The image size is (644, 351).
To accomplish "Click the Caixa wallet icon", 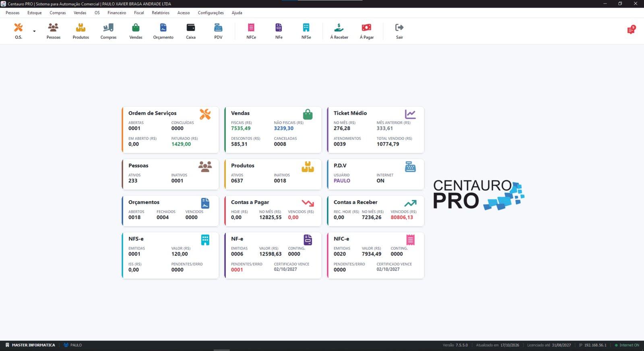I will [191, 31].
